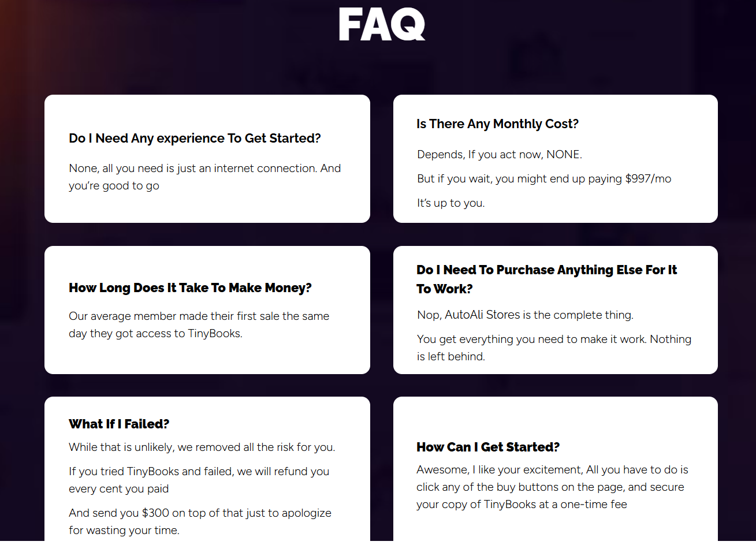756x545 pixels.
Task: Click "You get everything you need to make it work" text
Action: tap(554, 348)
